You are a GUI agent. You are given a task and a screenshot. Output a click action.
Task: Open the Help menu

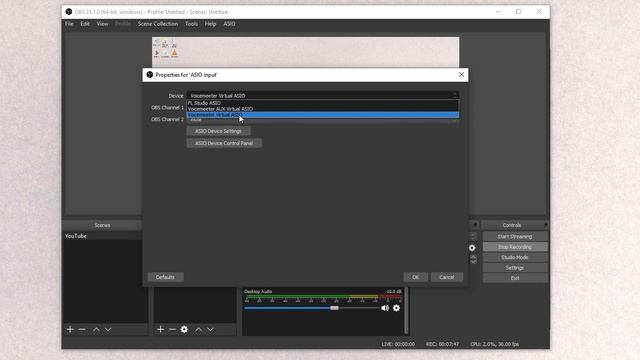point(211,24)
